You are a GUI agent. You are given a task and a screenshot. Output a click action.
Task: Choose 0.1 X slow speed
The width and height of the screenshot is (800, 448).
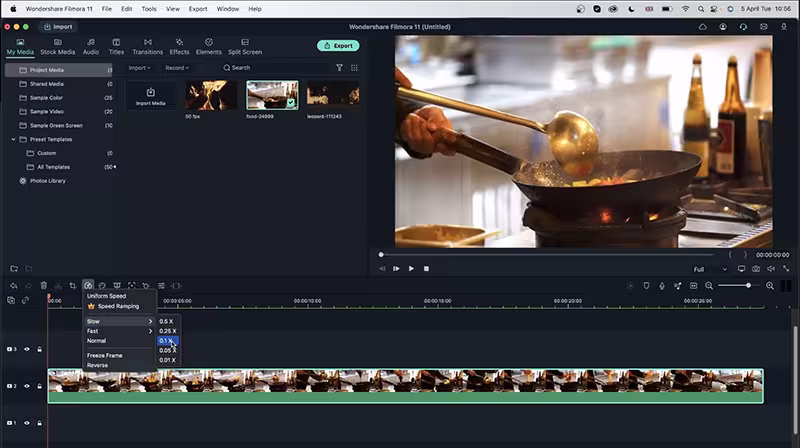(167, 340)
